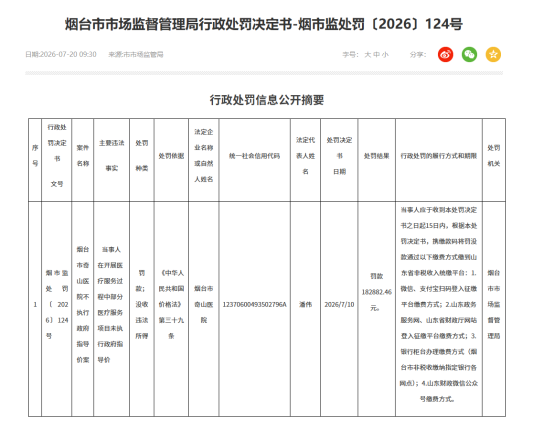Viewport: 534px width, 421px height.
Task: Click the credit code 12370600493502796A cell
Action: tap(254, 305)
